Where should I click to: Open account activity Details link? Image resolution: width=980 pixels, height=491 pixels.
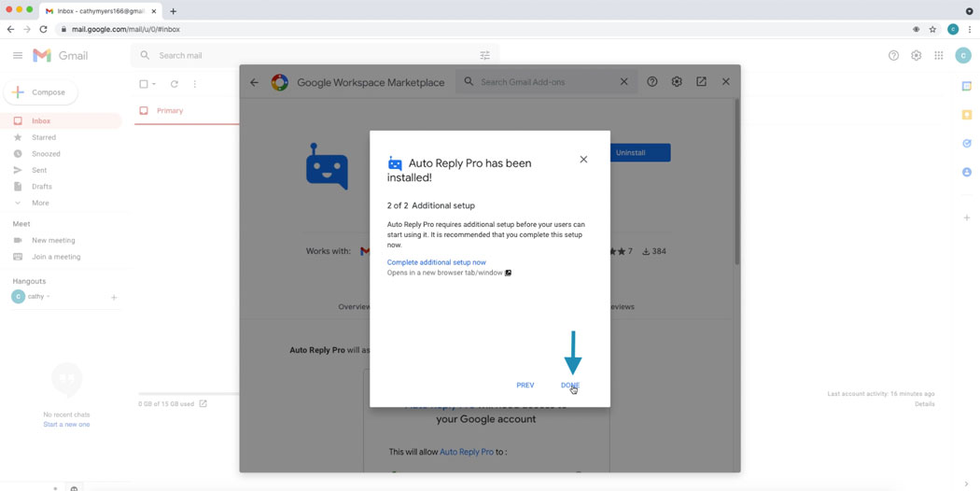(x=925, y=404)
